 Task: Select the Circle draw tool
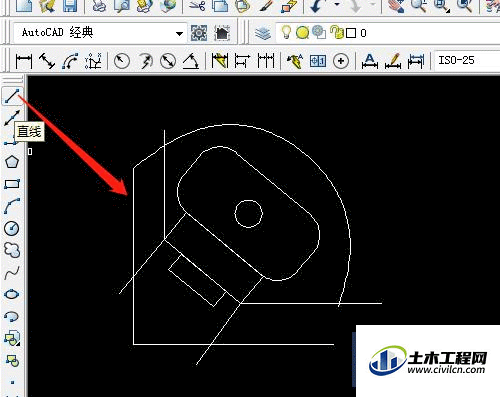12,228
